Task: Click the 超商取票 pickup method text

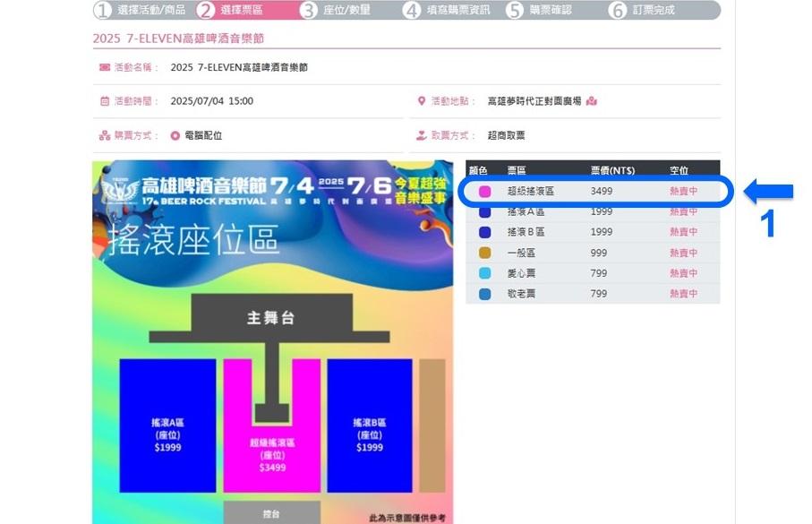Action: [x=506, y=135]
